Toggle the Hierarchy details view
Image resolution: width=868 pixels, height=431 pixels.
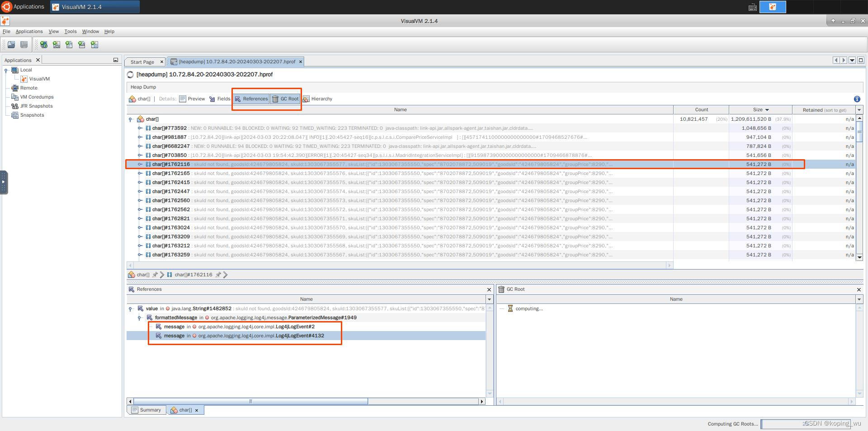click(317, 99)
